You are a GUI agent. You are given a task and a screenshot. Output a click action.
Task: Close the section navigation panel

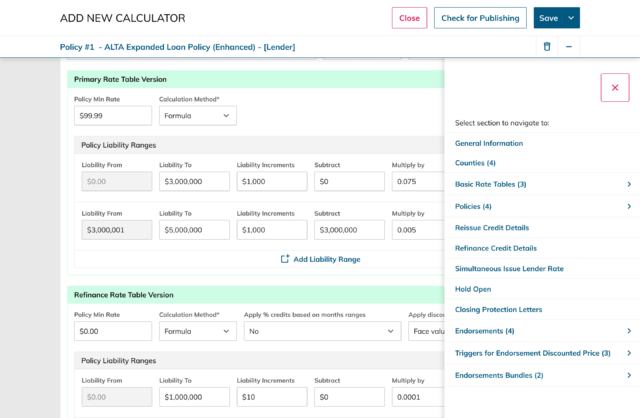point(614,88)
